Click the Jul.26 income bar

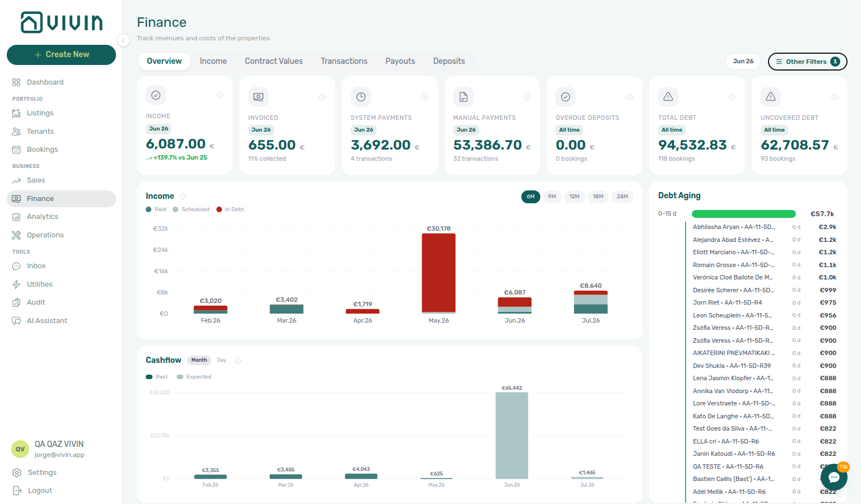pyautogui.click(x=591, y=302)
